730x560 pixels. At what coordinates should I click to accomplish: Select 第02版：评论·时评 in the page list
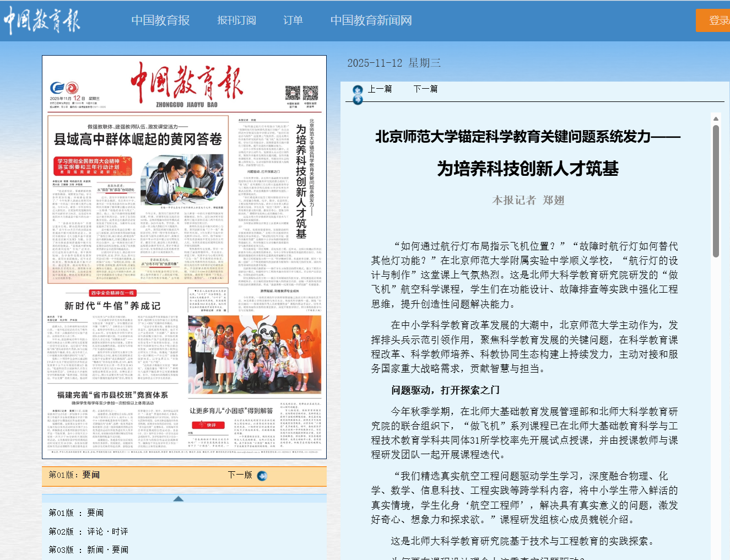(x=88, y=532)
